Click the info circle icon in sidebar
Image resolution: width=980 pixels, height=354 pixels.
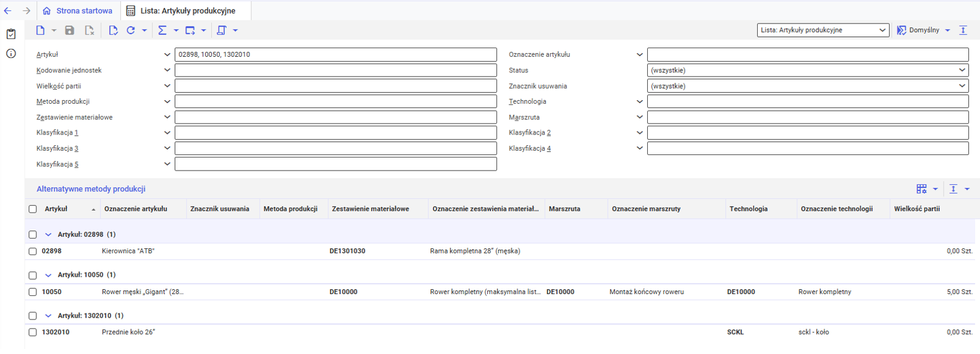11,54
